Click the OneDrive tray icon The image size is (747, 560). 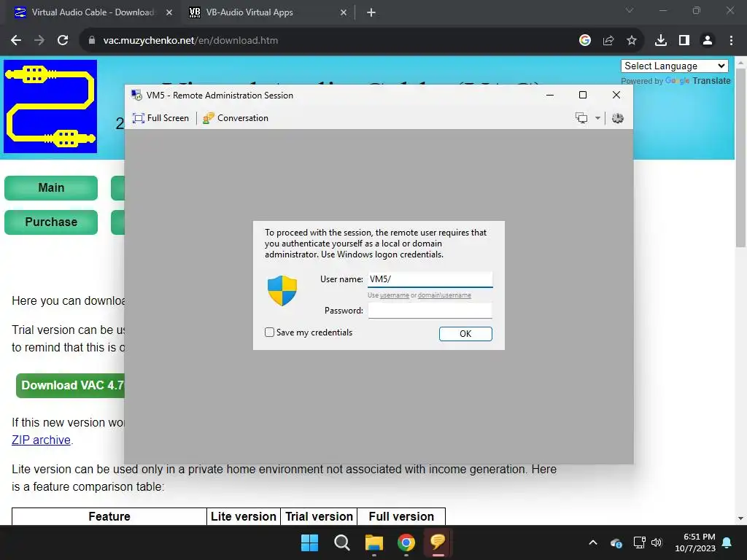tap(616, 542)
